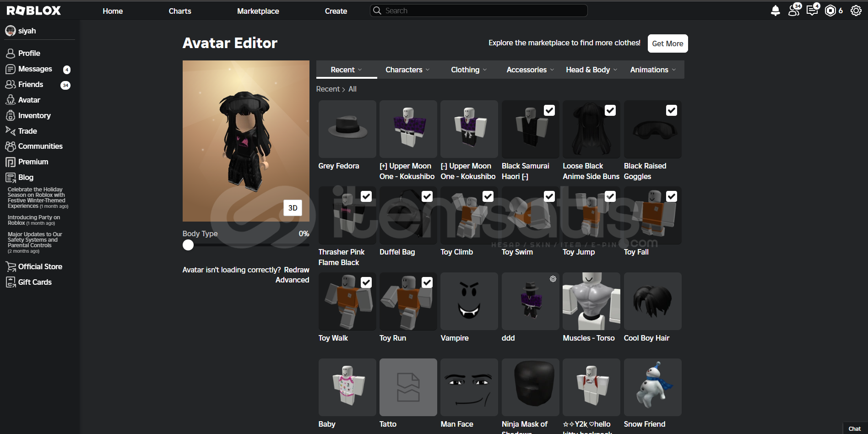Select the Vampire face thumbnail
Screen dimensions: 868x434
point(469,301)
